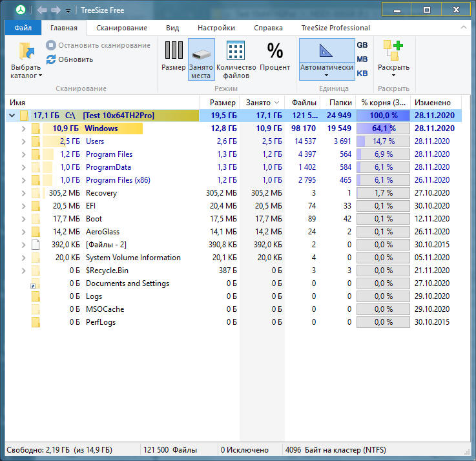
Task: Go forward with the right arrow
Action: 56,10
